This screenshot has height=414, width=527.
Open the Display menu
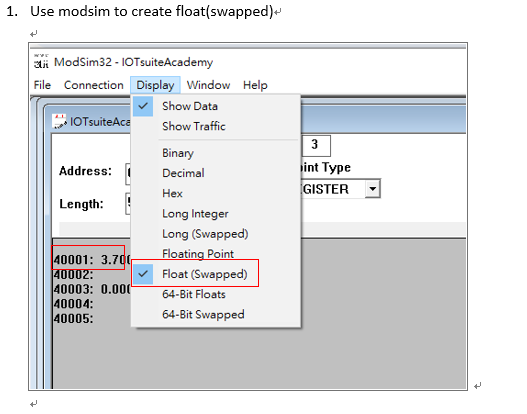pyautogui.click(x=155, y=85)
